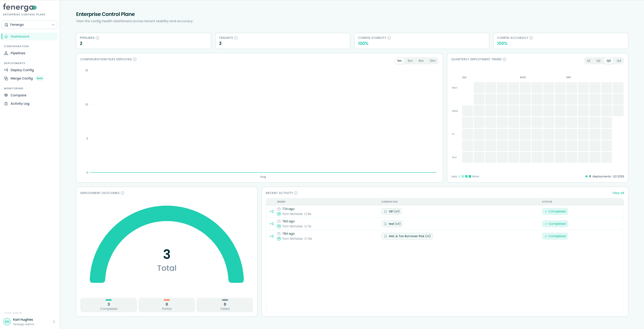
Task: Select the 3m time range
Action: click(410, 61)
